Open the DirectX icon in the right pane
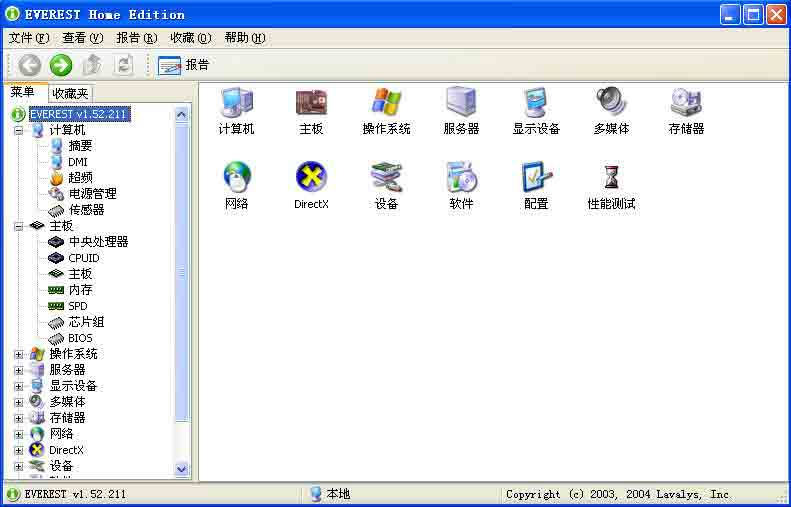The width and height of the screenshot is (791, 507). (311, 186)
